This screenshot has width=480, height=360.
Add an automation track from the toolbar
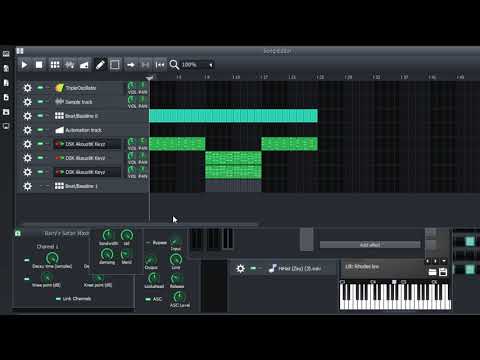pos(84,65)
